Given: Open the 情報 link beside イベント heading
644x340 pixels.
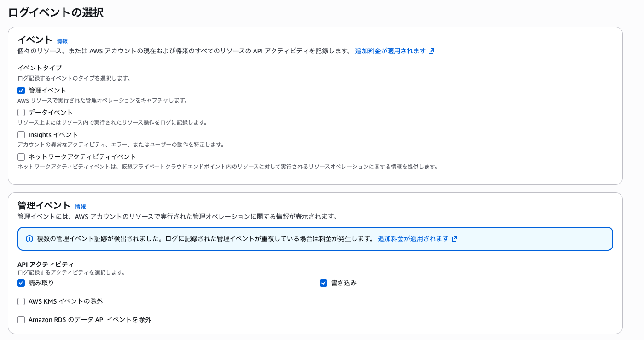Looking at the screenshot, I should (x=62, y=41).
